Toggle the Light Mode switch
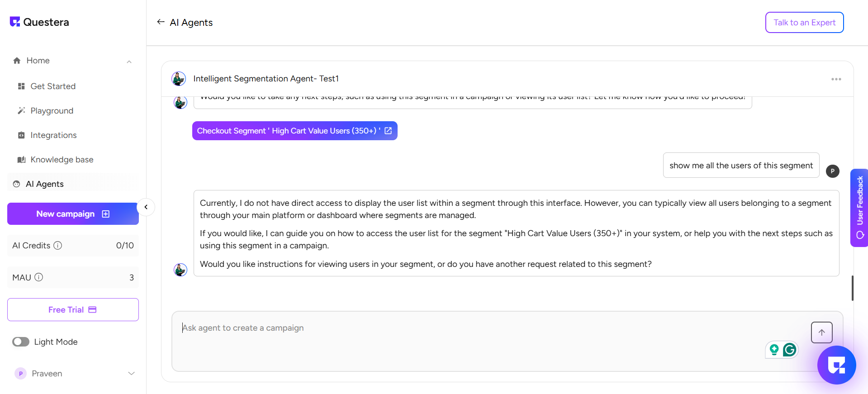The image size is (868, 394). point(21,342)
